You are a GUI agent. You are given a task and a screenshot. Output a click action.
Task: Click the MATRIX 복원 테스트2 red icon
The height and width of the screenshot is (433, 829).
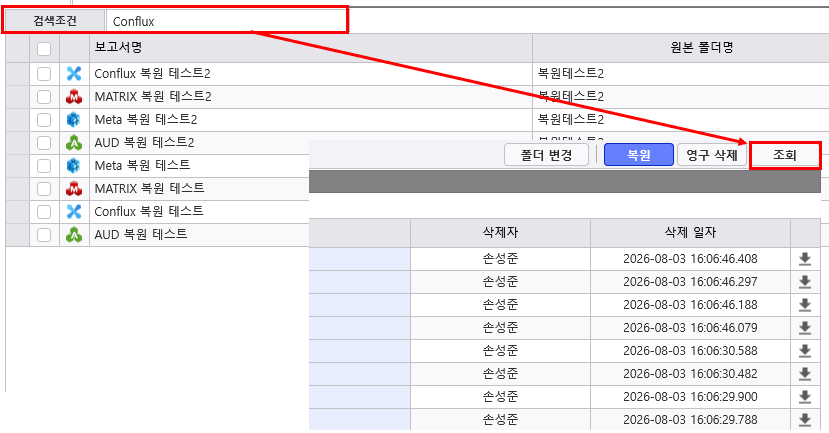click(74, 97)
